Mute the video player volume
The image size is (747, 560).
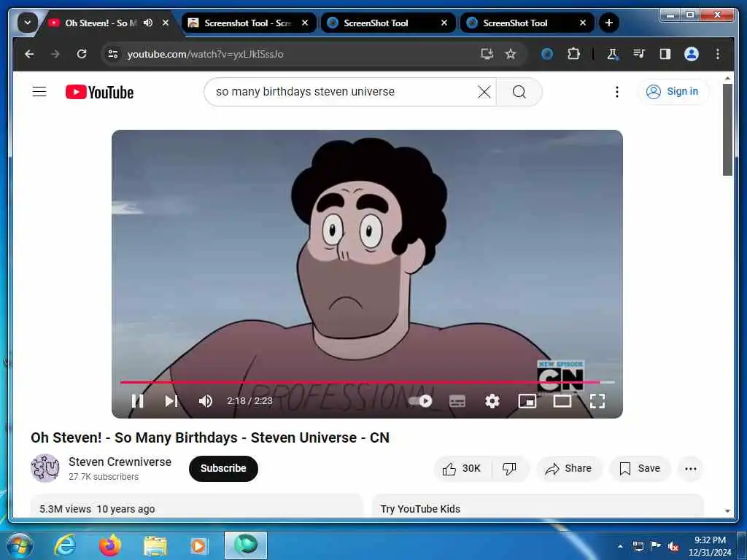point(205,401)
